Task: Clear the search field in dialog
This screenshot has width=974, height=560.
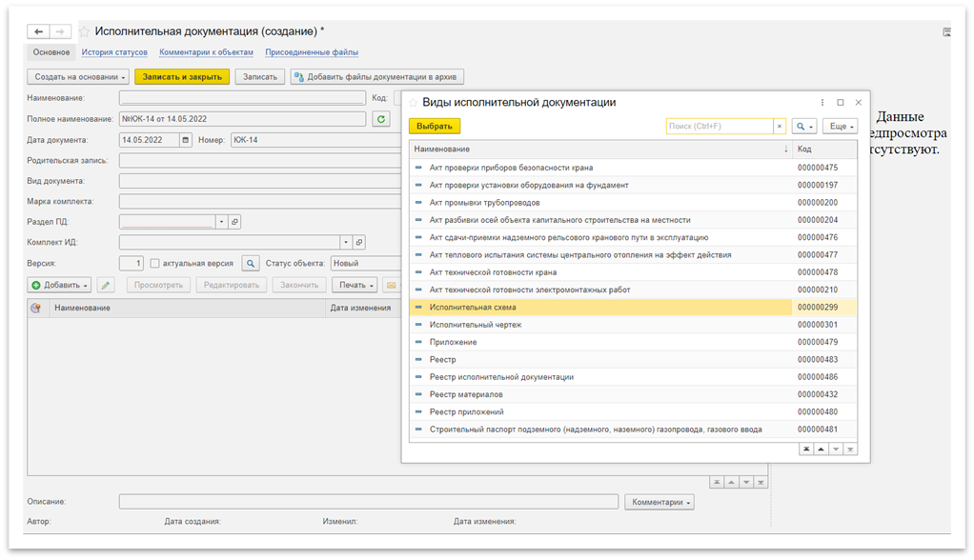Action: (779, 126)
